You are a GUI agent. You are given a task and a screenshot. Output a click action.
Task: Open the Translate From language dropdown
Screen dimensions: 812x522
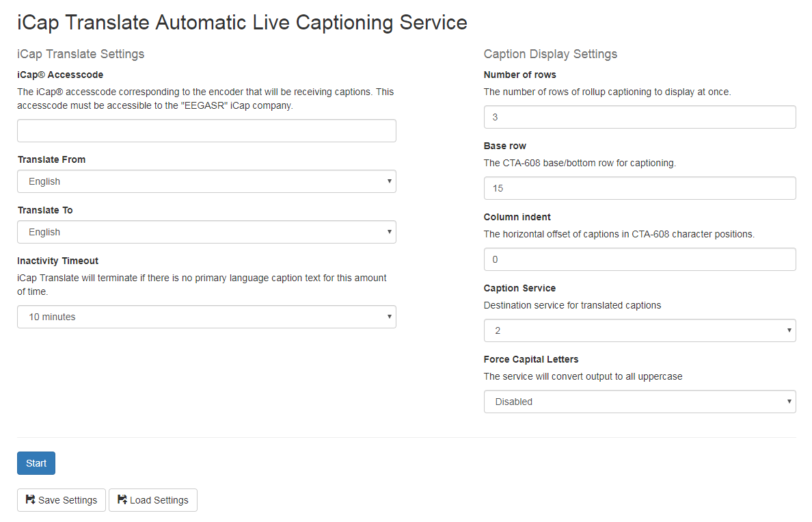tap(206, 181)
